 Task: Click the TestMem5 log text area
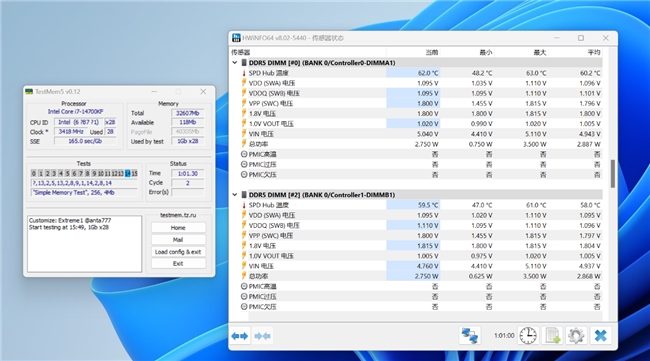85,244
